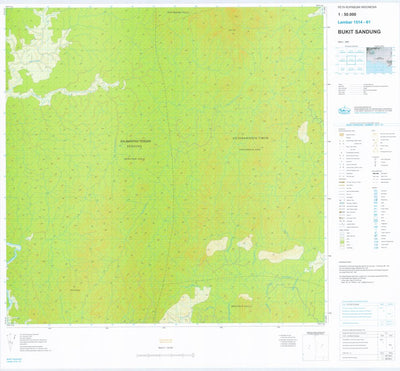This screenshot has width=400, height=371.
Task: Click the graphic scale bar below the map
Action: 165,355
